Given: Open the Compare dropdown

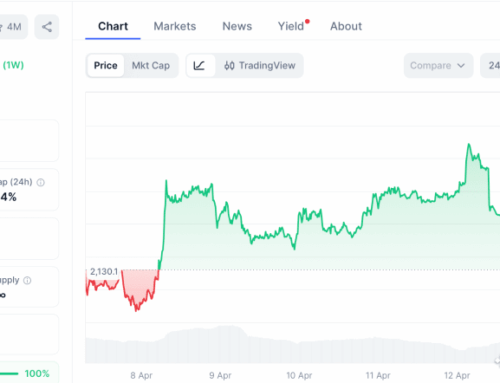Looking at the screenshot, I should pyautogui.click(x=438, y=66).
